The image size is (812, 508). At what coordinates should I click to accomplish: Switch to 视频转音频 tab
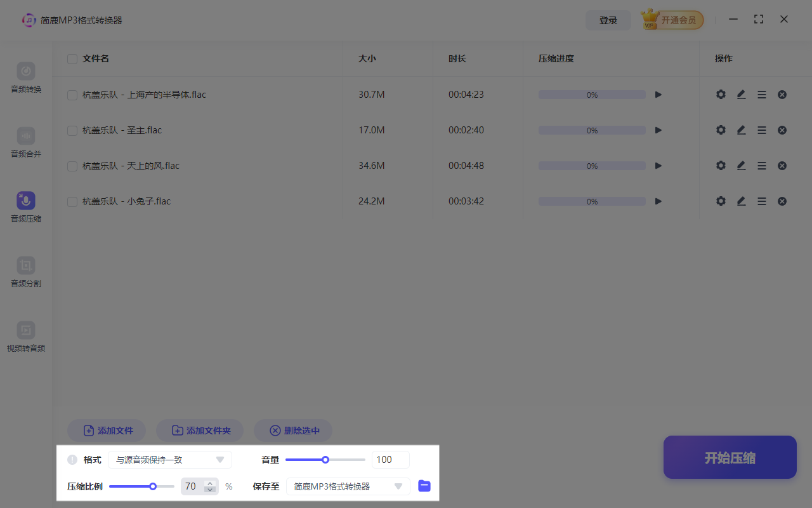coord(26,337)
